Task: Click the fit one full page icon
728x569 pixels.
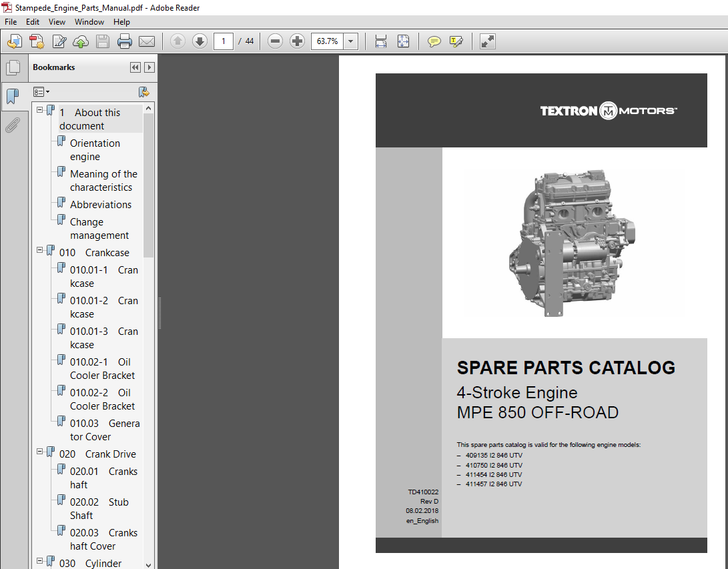Action: [403, 41]
